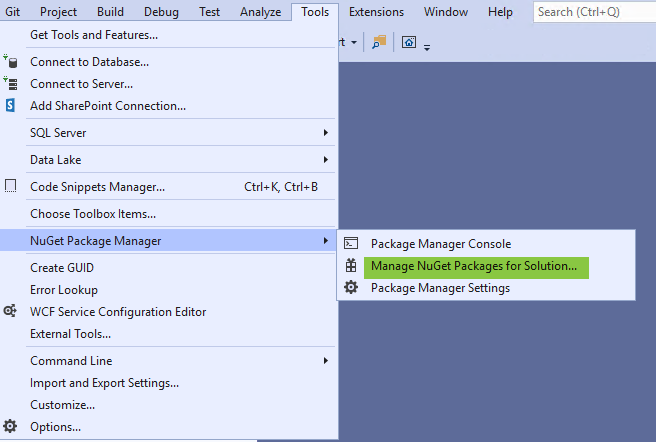656x442 pixels.
Task: Select the Data Lake menu entry
Action: coord(169,159)
